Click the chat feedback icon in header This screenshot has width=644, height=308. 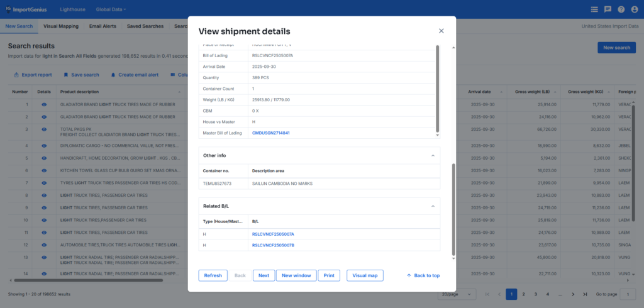(x=608, y=9)
